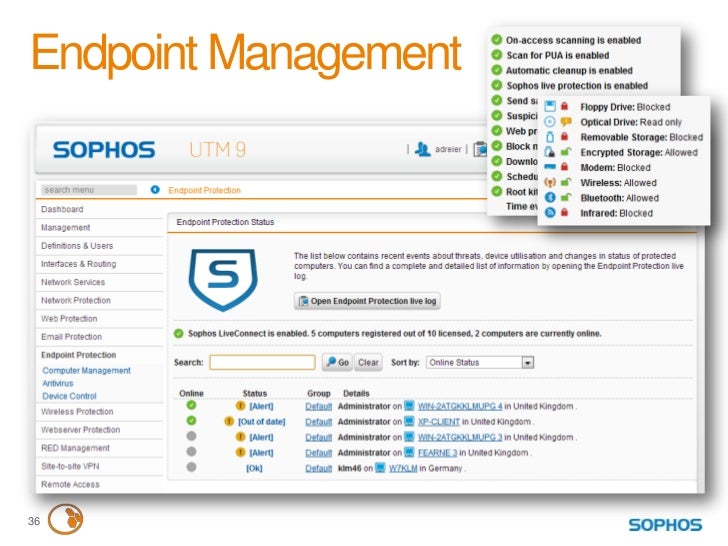
Task: Select Device Control submenu item
Action: tap(69, 396)
